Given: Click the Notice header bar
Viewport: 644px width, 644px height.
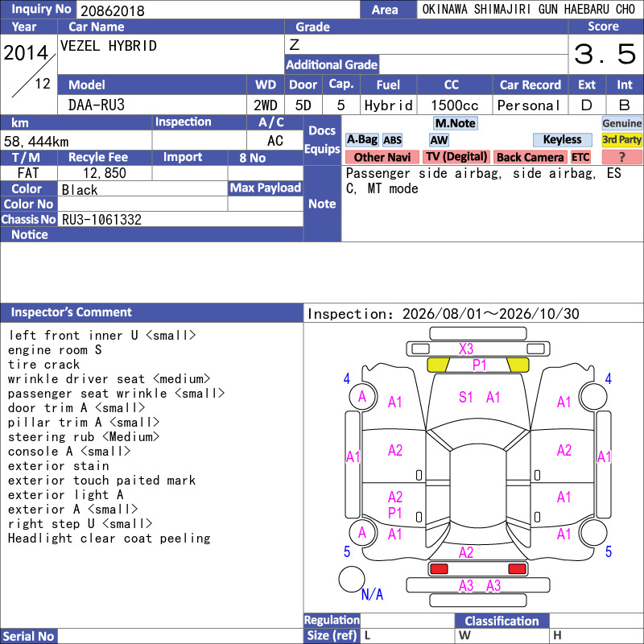Looking at the screenshot, I should point(151,234).
